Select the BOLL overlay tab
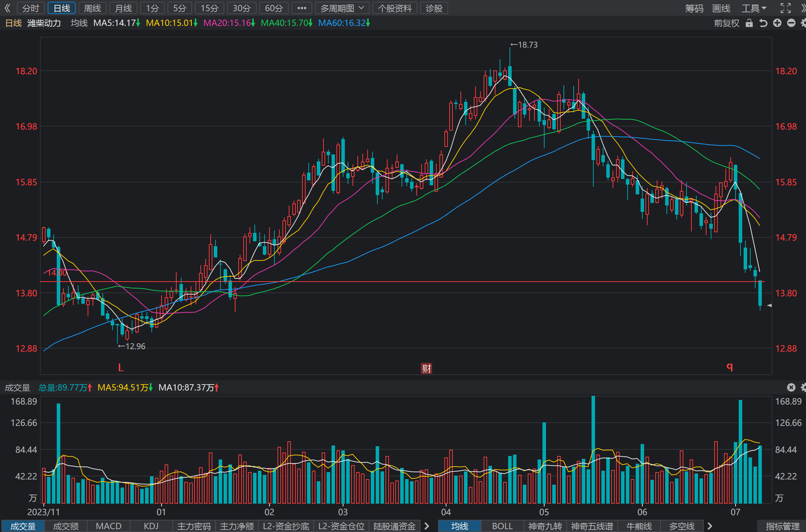 pyautogui.click(x=502, y=526)
